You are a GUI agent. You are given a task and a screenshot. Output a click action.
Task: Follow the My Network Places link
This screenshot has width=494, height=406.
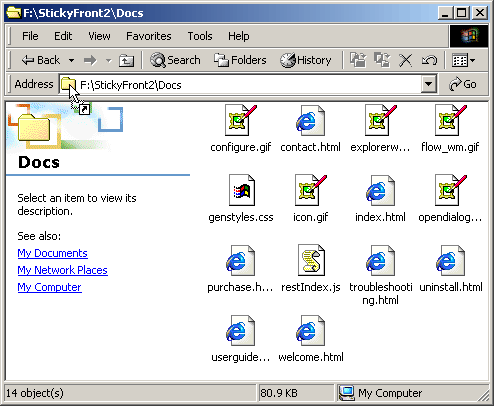(x=62, y=270)
